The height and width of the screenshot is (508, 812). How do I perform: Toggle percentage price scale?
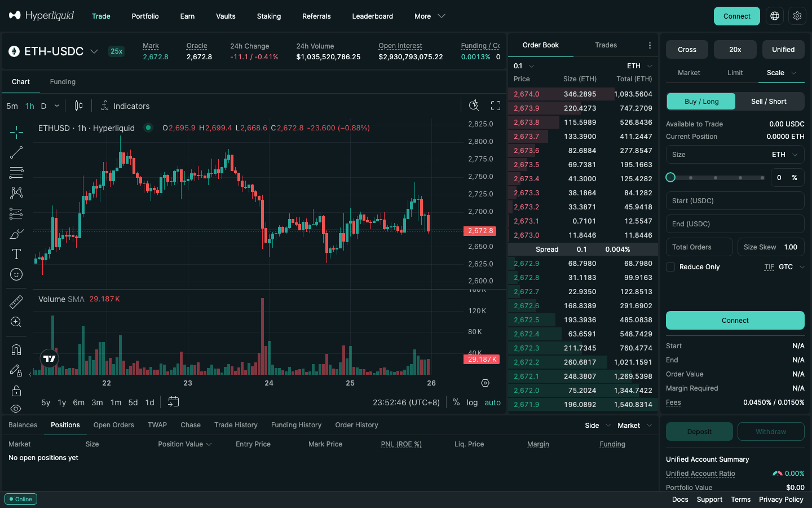pyautogui.click(x=456, y=402)
